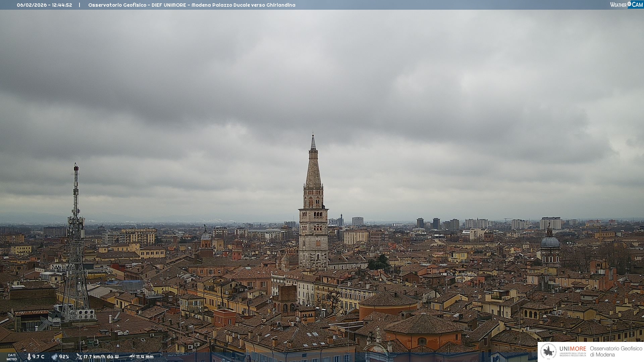Click the Osservatorio Geofisico di Modena text
Viewport: 644px width, 362px height.
click(x=616, y=351)
